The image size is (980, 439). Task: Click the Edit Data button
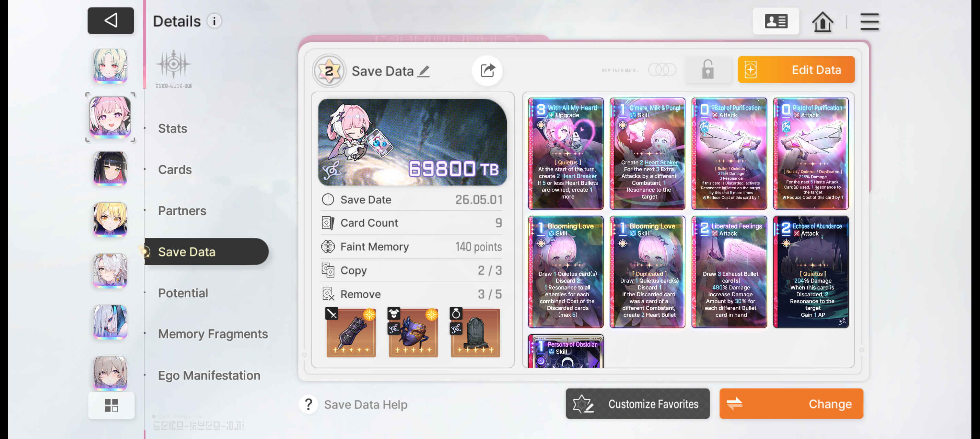(x=796, y=70)
